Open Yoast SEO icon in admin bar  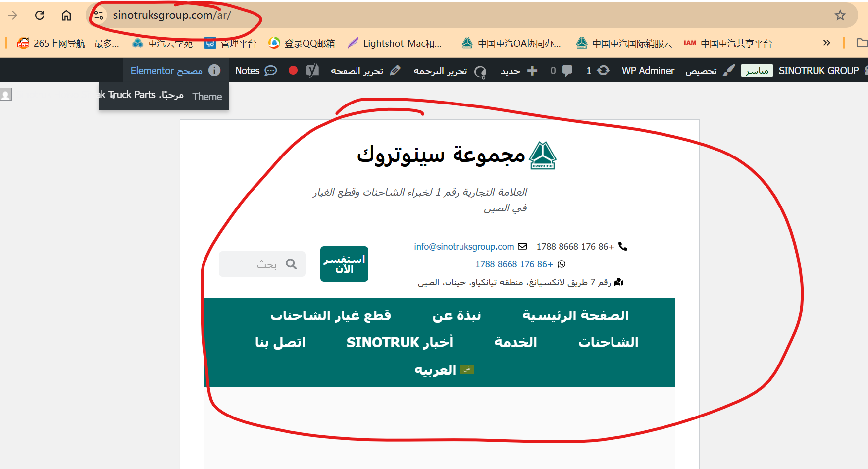point(312,71)
